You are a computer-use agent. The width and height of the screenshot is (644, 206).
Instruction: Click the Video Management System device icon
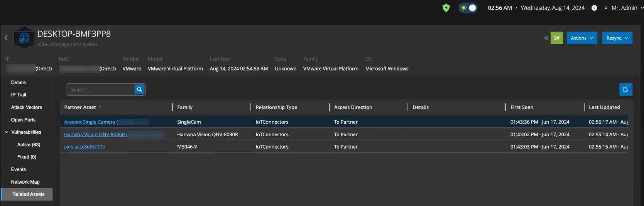point(24,38)
